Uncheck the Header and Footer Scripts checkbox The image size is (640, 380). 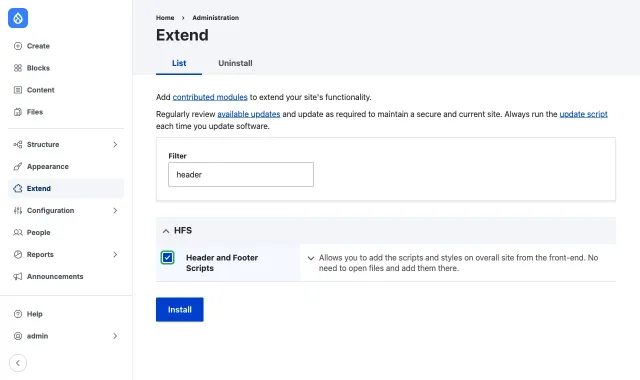(x=167, y=258)
